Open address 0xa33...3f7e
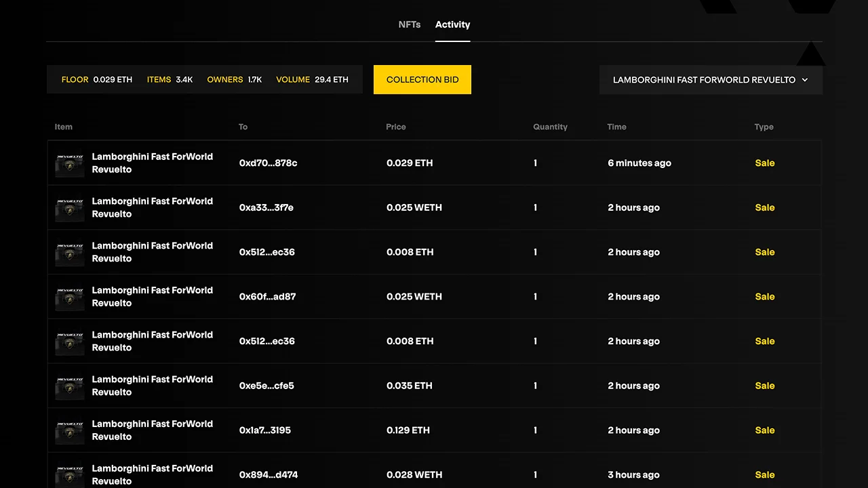868x488 pixels. (x=267, y=207)
